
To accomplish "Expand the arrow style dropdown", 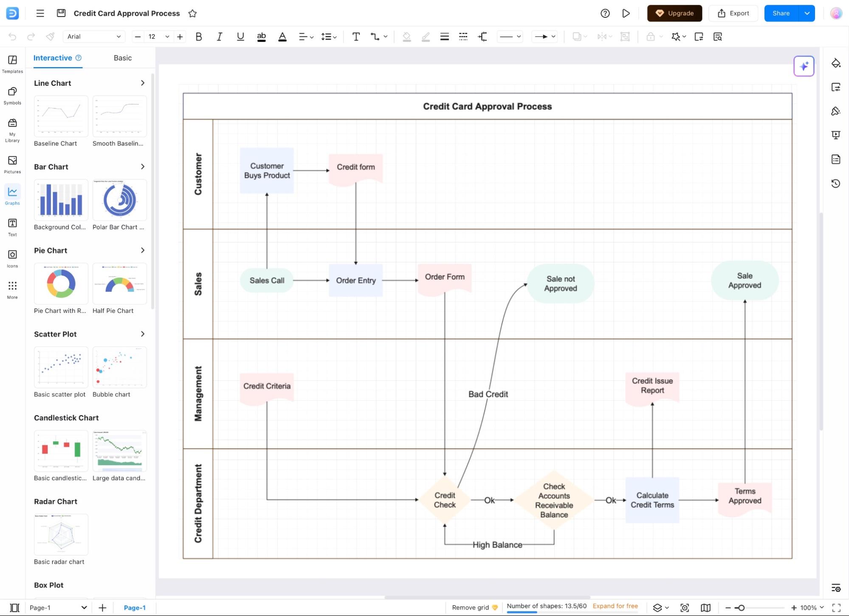I will point(553,37).
